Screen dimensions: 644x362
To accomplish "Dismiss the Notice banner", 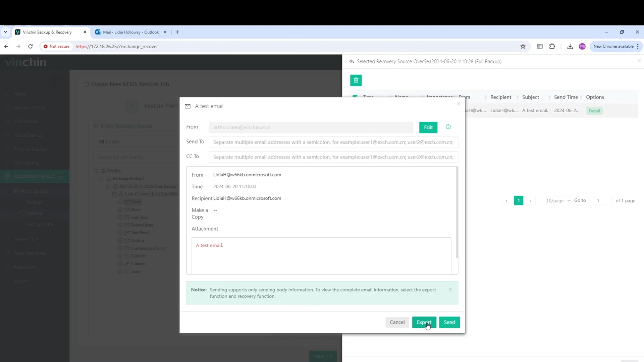I will click(x=450, y=289).
